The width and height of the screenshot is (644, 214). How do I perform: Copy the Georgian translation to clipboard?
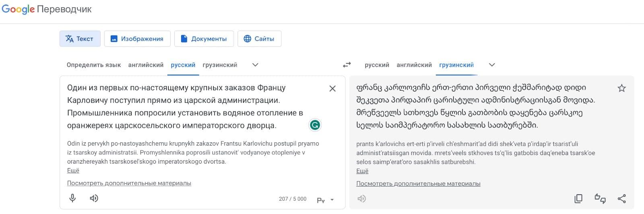click(578, 198)
